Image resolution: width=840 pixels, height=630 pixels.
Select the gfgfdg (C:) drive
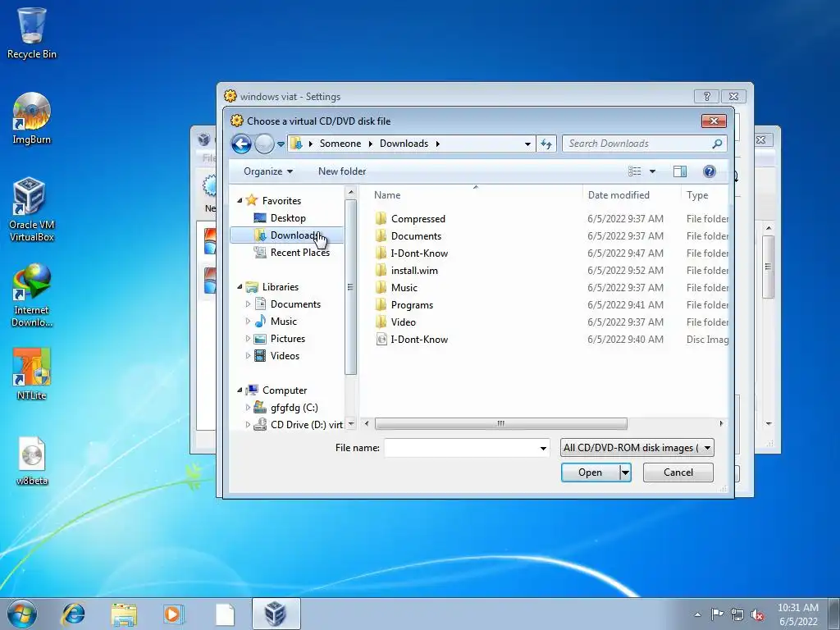[294, 408]
